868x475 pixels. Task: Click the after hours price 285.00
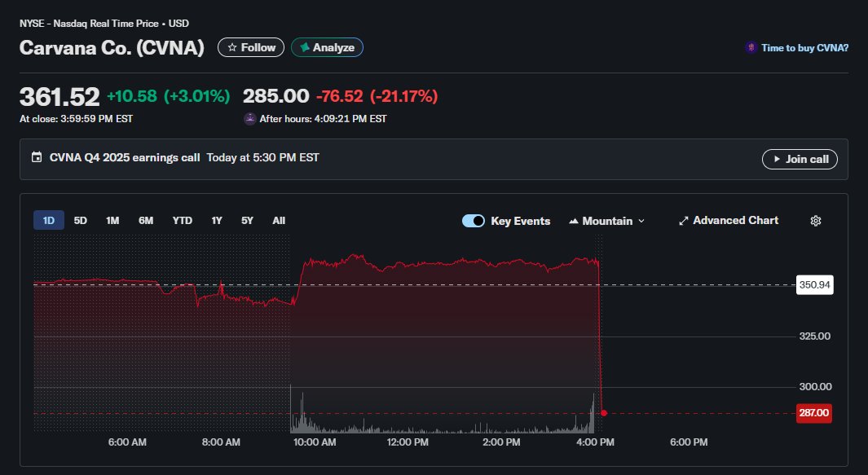(275, 96)
